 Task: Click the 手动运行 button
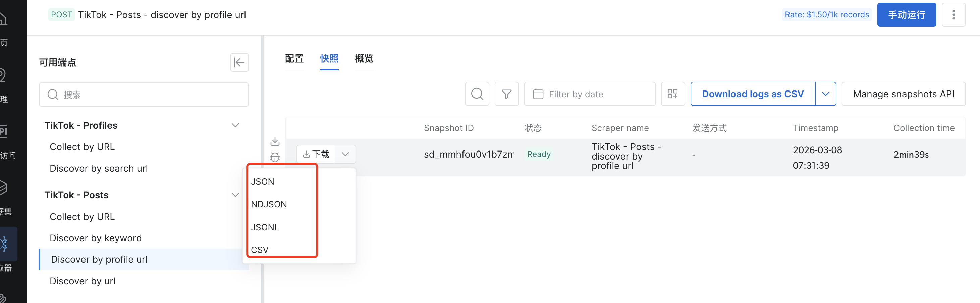pos(906,15)
